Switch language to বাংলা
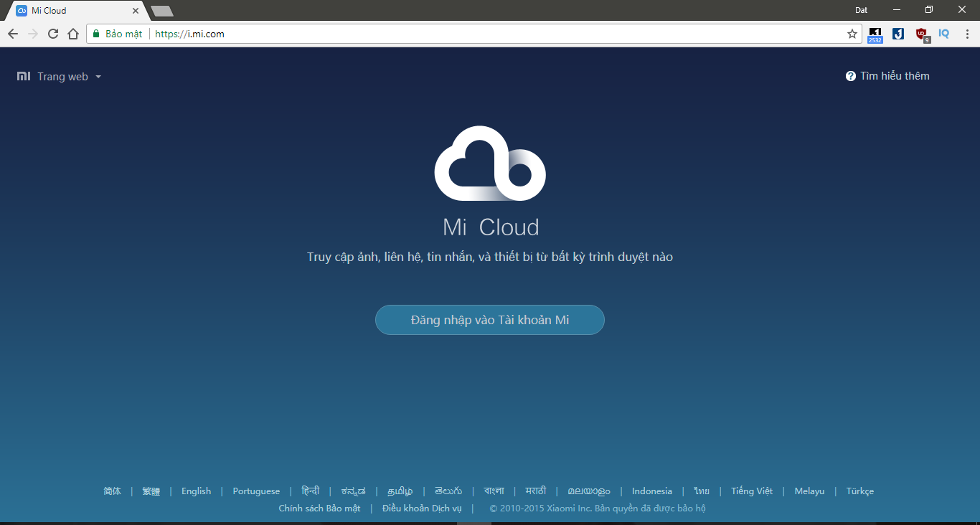 pos(494,491)
